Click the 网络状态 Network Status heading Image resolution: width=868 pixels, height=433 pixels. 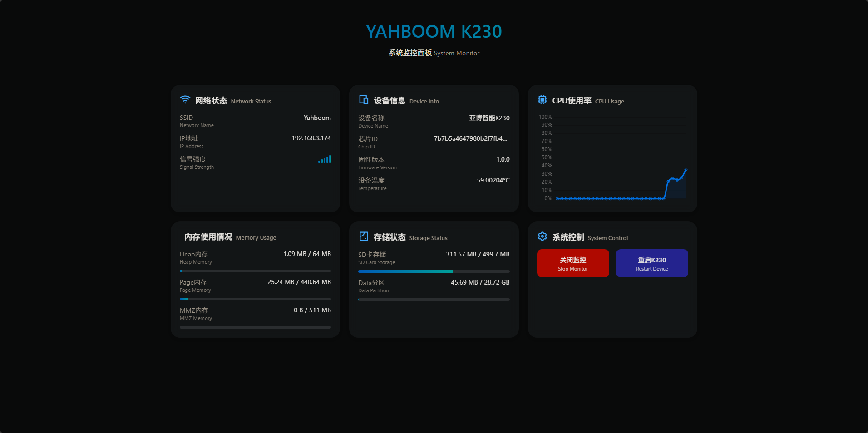(233, 101)
